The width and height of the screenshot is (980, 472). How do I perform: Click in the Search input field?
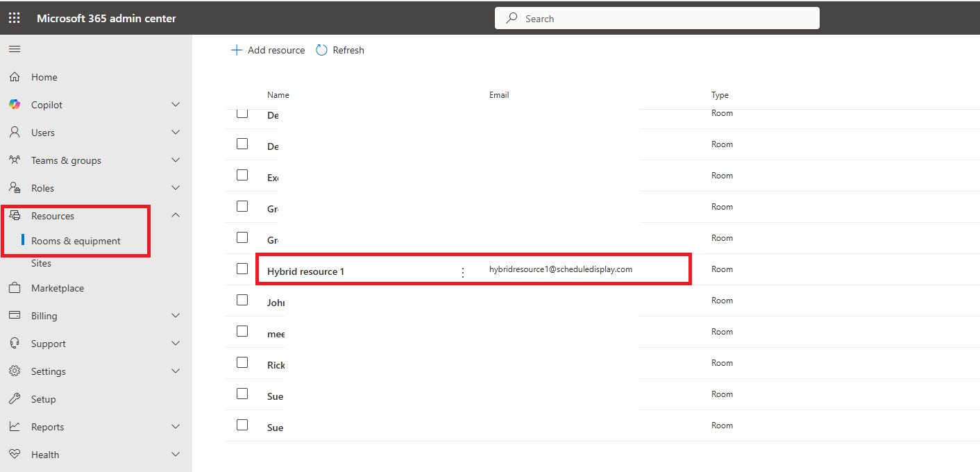point(657,18)
